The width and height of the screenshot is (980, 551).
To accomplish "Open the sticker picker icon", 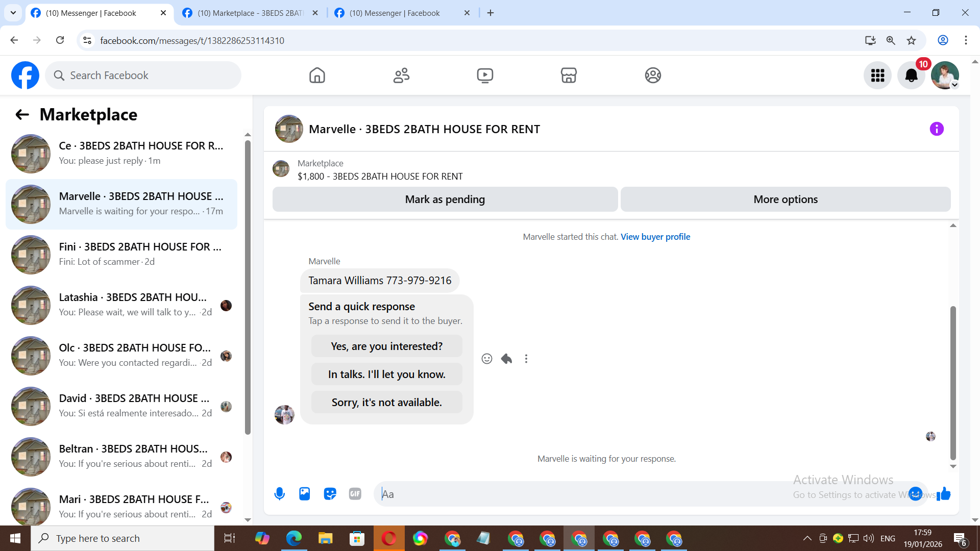I will tap(330, 494).
